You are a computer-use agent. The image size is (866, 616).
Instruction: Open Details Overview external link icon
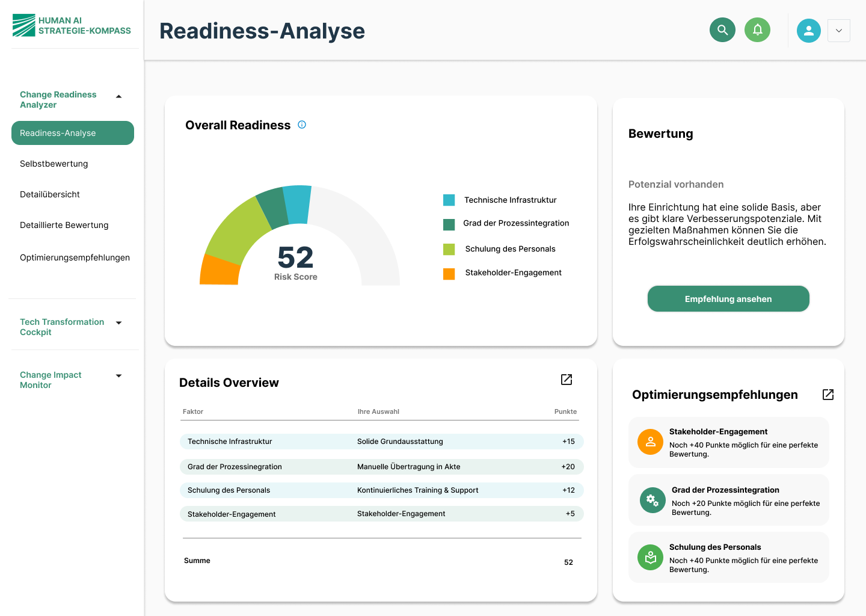pyautogui.click(x=567, y=380)
